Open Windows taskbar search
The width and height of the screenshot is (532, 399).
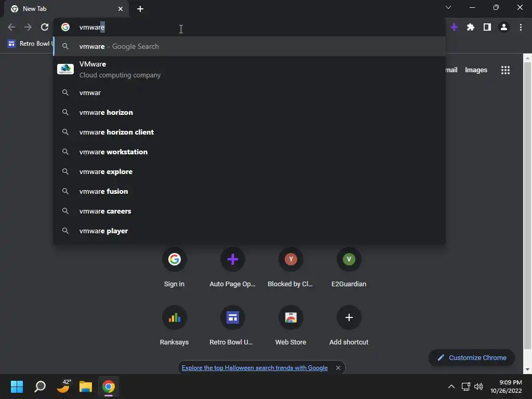[x=40, y=387]
